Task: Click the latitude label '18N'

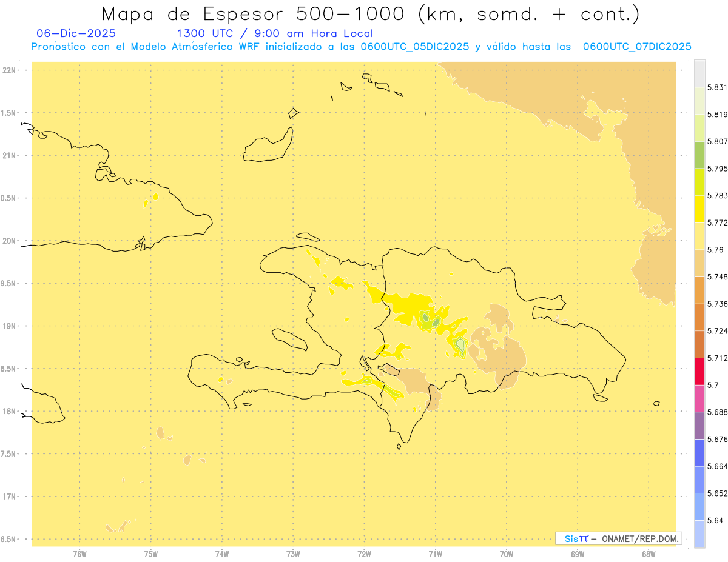Action: click(10, 411)
